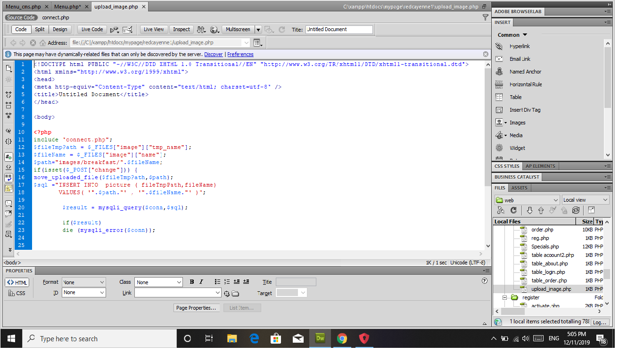Click the Widget insert icon
Image resolution: width=644 pixels, height=362 pixels.
coord(499,148)
